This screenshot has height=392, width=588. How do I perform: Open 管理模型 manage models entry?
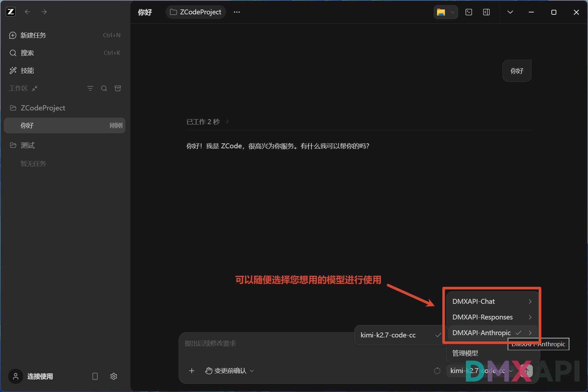(465, 353)
